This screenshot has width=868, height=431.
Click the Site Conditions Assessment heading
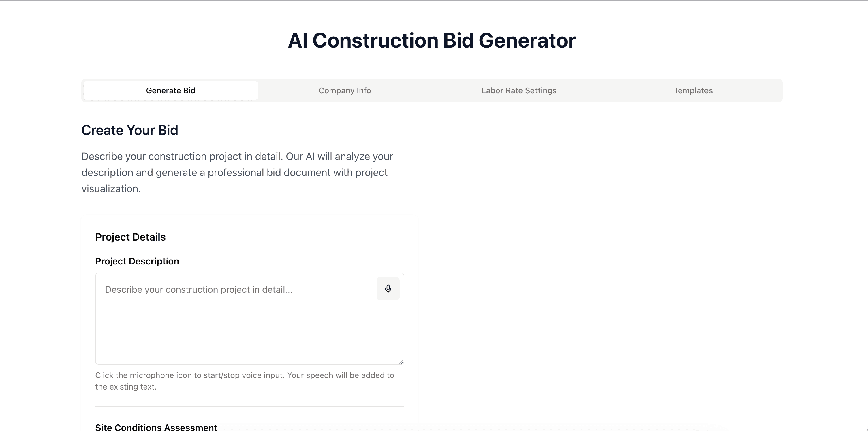tap(156, 426)
